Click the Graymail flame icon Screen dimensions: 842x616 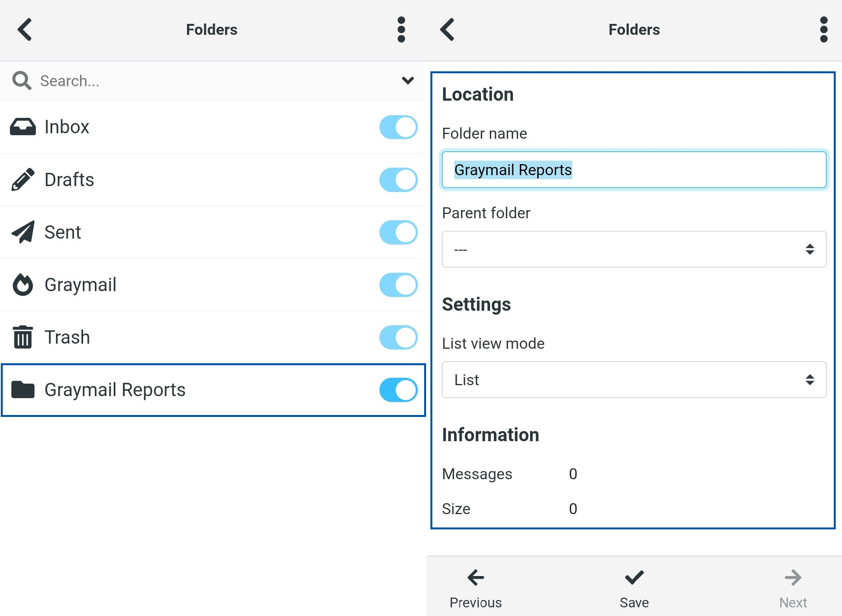23,284
